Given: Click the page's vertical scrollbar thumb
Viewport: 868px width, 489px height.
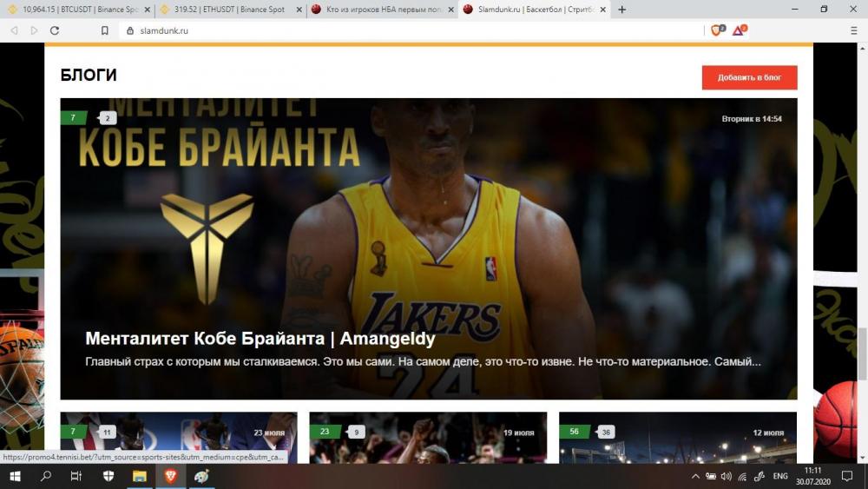Looking at the screenshot, I should (862, 354).
